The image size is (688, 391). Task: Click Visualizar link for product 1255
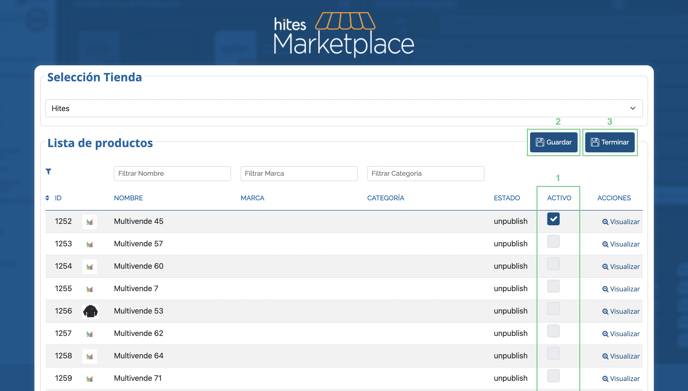point(620,289)
